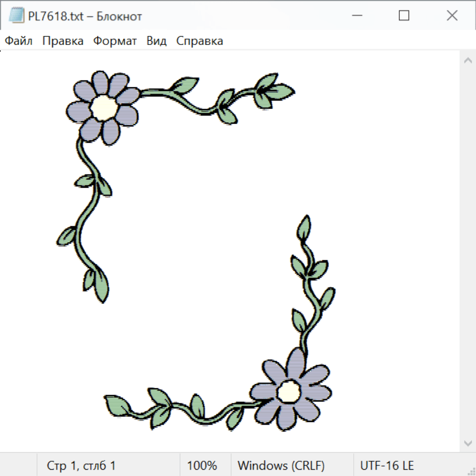Maximize the Блокнот window
The width and height of the screenshot is (476, 476).
(x=404, y=16)
